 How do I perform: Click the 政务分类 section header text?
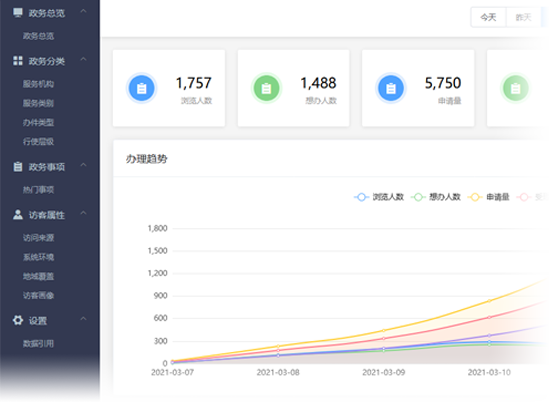(x=47, y=61)
